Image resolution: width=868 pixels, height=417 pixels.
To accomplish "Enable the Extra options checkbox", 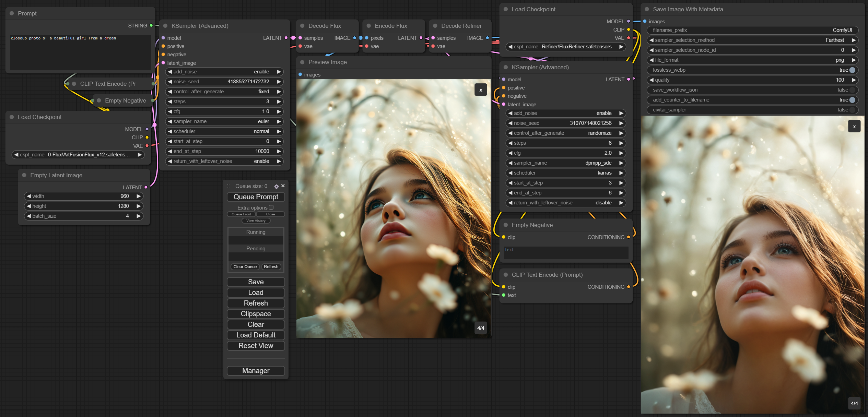I will click(271, 207).
